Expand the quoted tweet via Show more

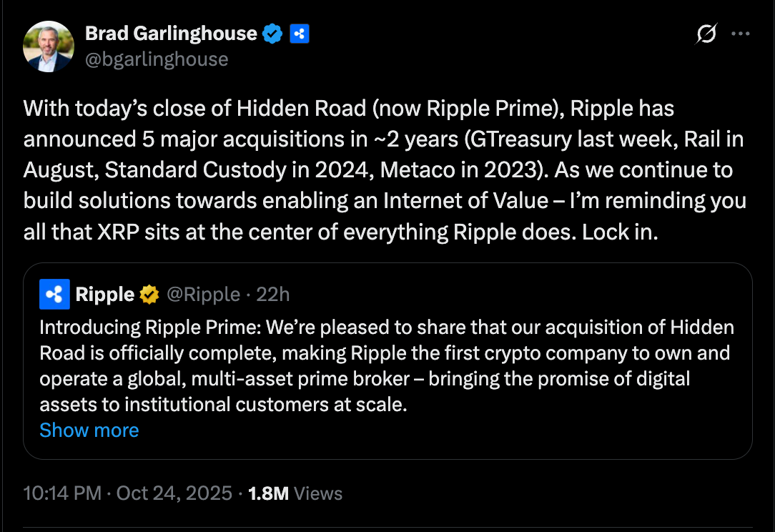coord(89,430)
